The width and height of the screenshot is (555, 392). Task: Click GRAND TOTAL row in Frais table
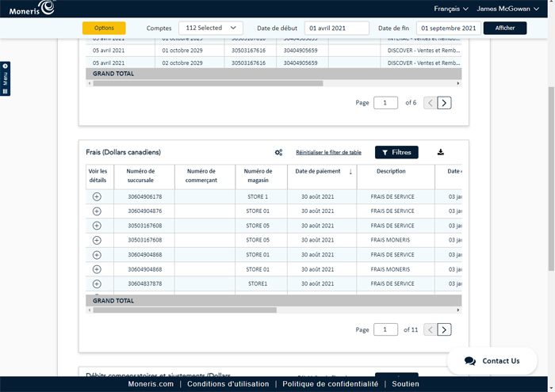pos(274,301)
